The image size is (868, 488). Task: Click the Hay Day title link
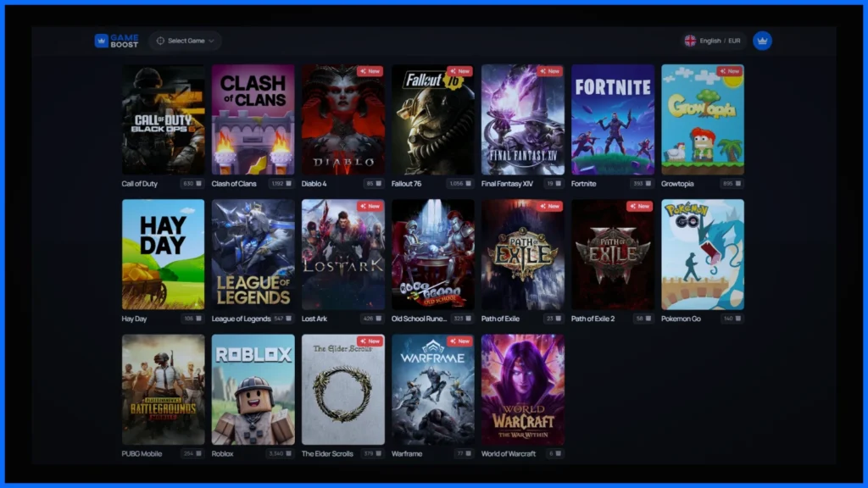(135, 319)
